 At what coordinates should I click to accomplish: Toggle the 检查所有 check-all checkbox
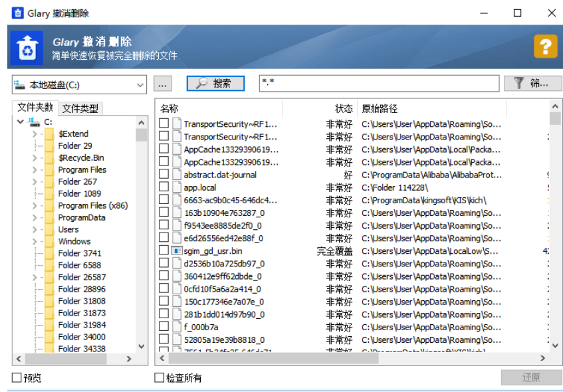[x=159, y=377]
